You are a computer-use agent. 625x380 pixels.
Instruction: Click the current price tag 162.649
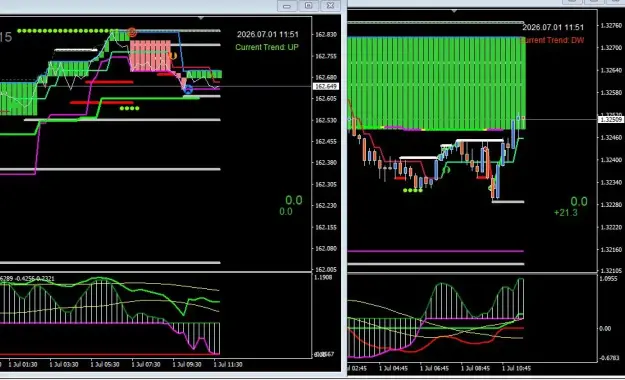tap(326, 87)
